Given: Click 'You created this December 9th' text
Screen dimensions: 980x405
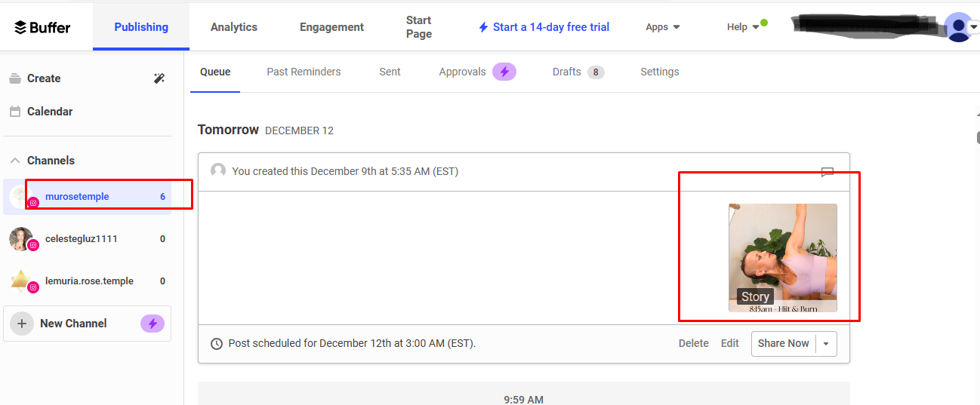Looking at the screenshot, I should pos(345,171).
